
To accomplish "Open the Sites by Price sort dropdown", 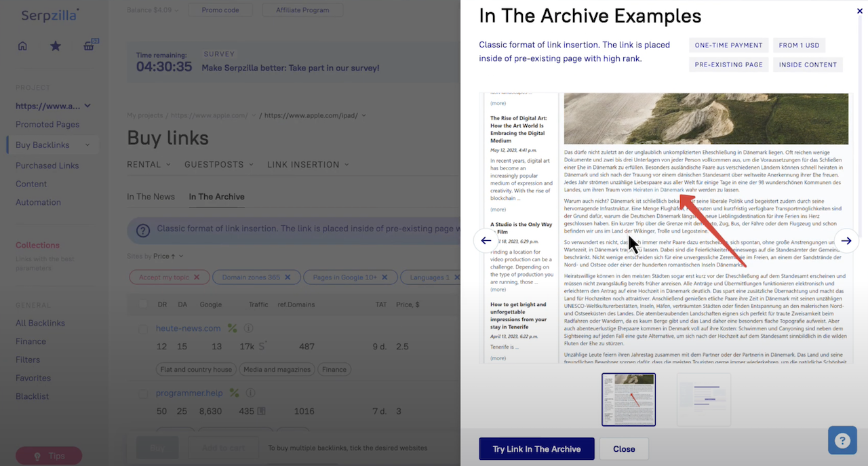I will coord(168,256).
